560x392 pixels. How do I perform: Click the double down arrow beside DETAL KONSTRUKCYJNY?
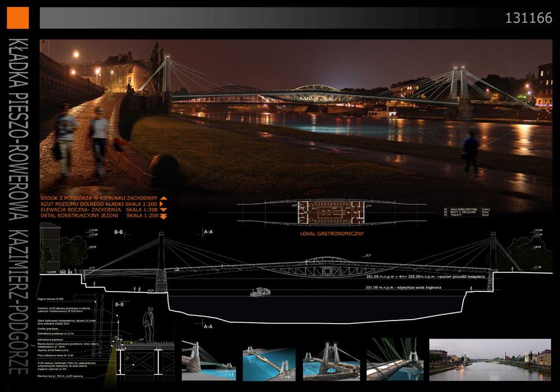point(163,217)
